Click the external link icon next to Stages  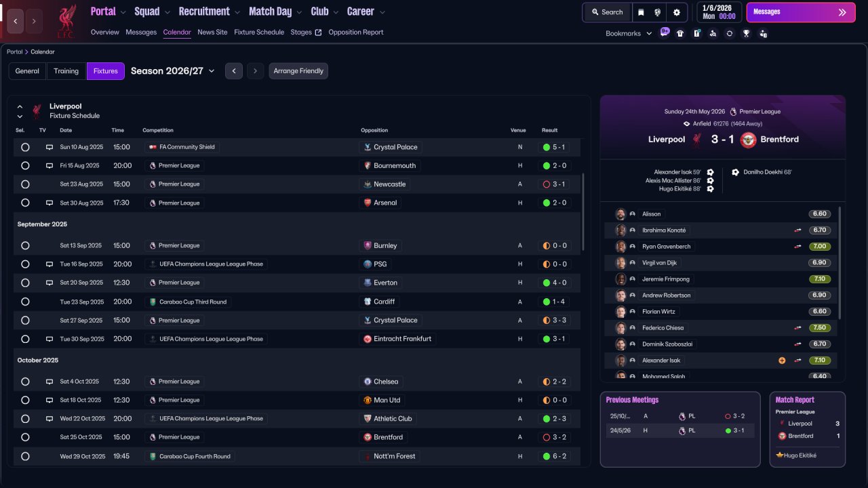(318, 33)
